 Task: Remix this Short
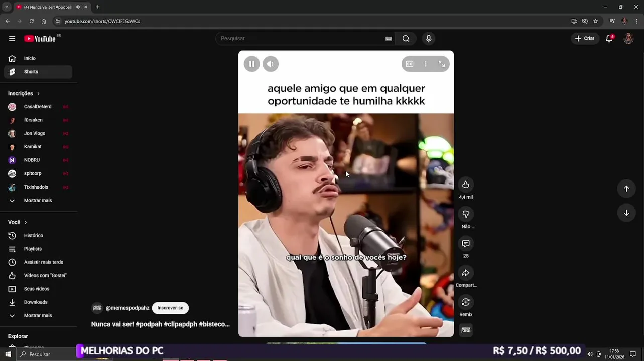(x=466, y=302)
